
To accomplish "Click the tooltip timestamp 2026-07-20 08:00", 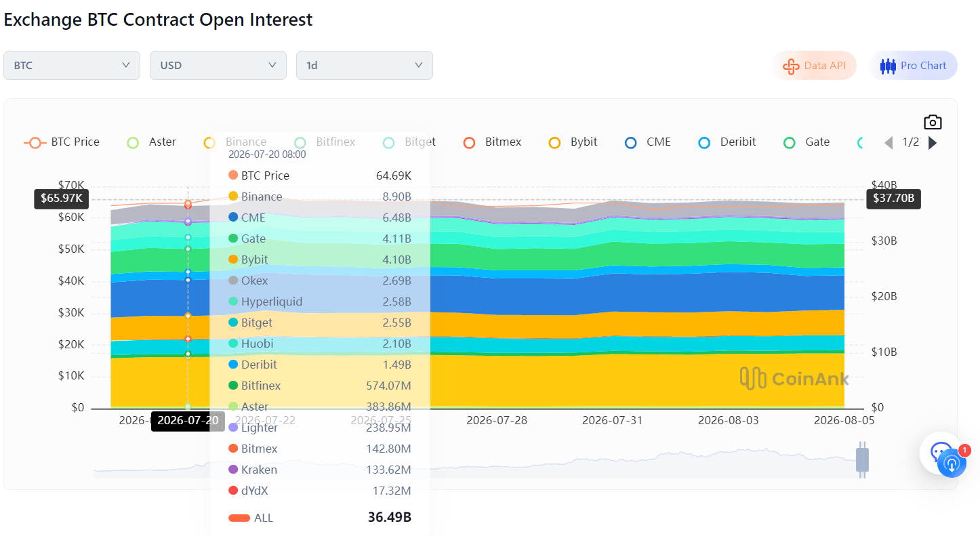I will [x=267, y=154].
